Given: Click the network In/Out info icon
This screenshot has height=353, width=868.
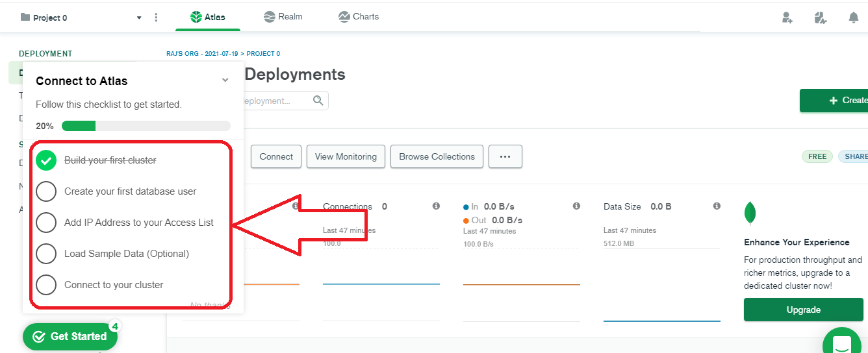Looking at the screenshot, I should click(x=576, y=206).
